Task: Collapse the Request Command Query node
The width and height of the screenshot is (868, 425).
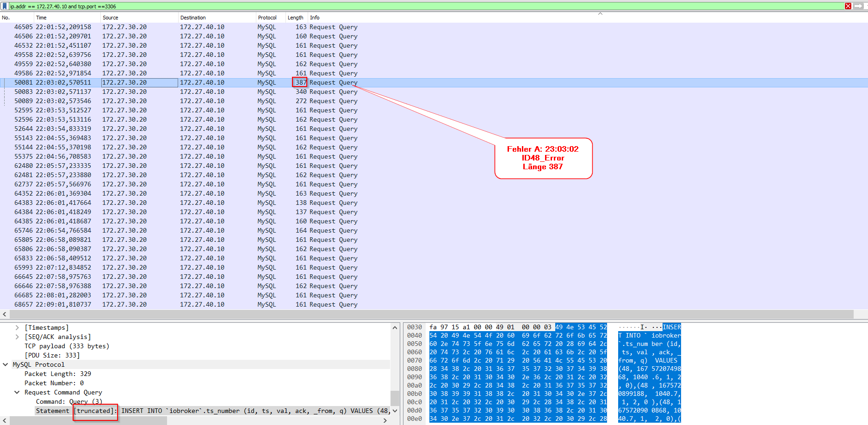Action: [x=17, y=392]
